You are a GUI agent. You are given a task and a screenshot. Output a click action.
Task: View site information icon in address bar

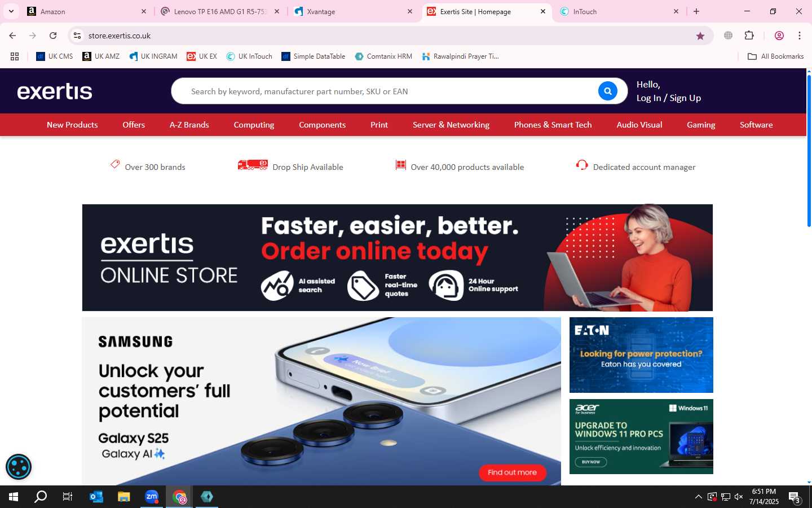coord(77,36)
